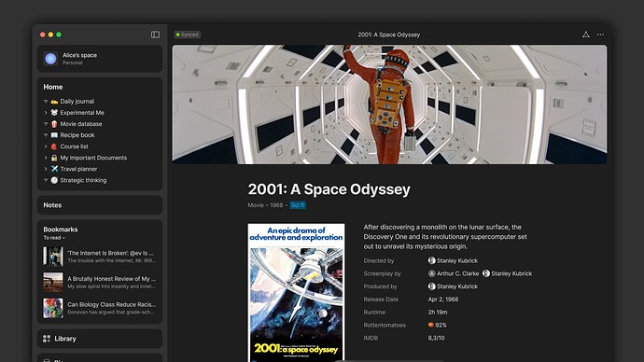
Task: Expand My Important Documents chevron
Action: tap(46, 158)
